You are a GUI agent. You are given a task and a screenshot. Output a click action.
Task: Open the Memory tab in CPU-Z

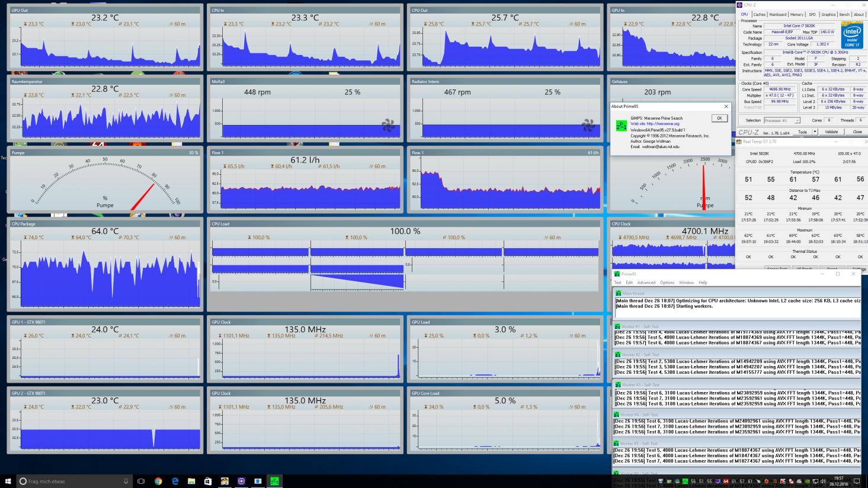pyautogui.click(x=797, y=14)
